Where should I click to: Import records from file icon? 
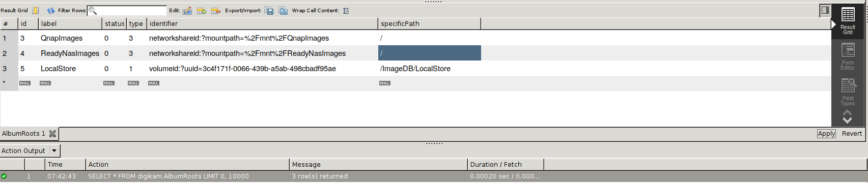click(x=283, y=10)
